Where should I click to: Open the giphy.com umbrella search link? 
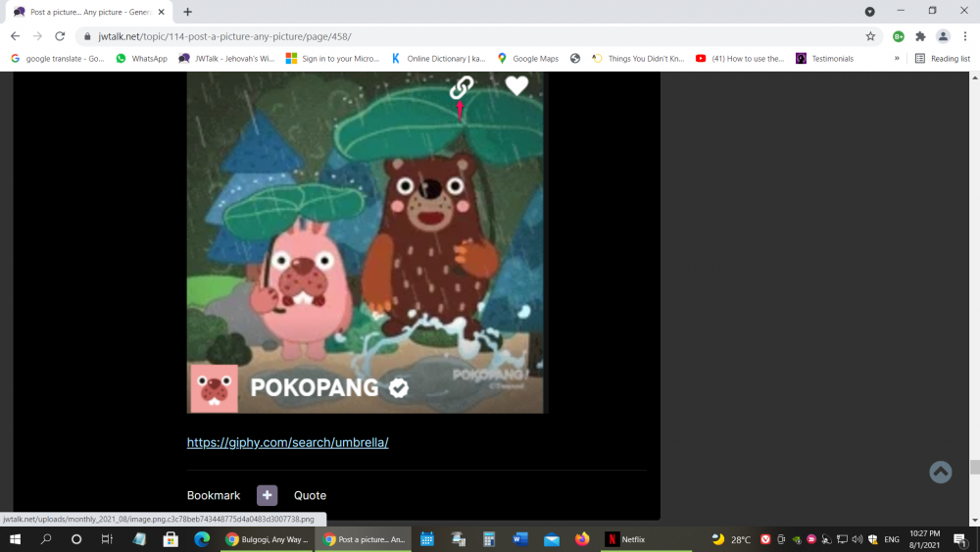(288, 442)
